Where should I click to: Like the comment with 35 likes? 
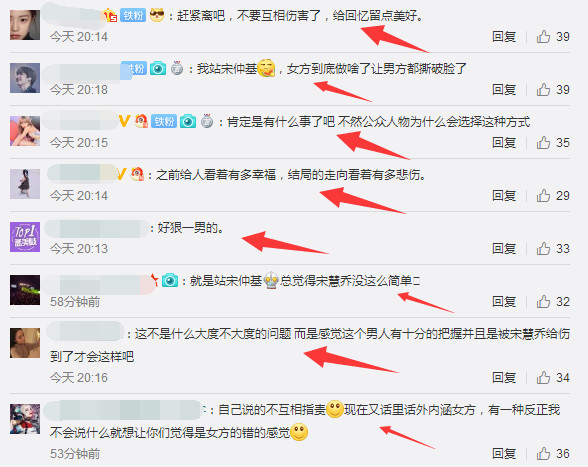(x=543, y=142)
